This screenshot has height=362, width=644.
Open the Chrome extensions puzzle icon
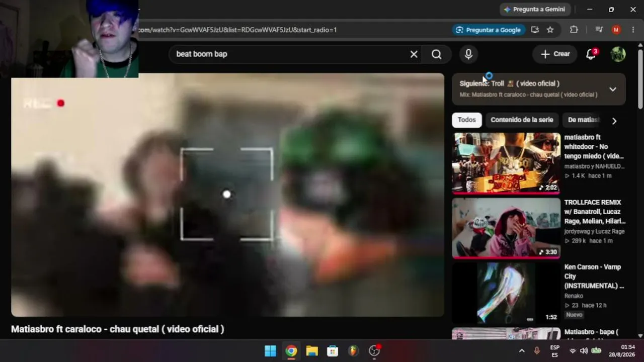point(574,30)
